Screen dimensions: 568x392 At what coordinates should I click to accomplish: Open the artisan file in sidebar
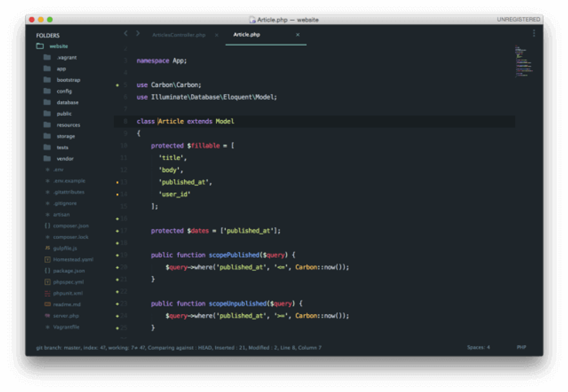(x=62, y=215)
